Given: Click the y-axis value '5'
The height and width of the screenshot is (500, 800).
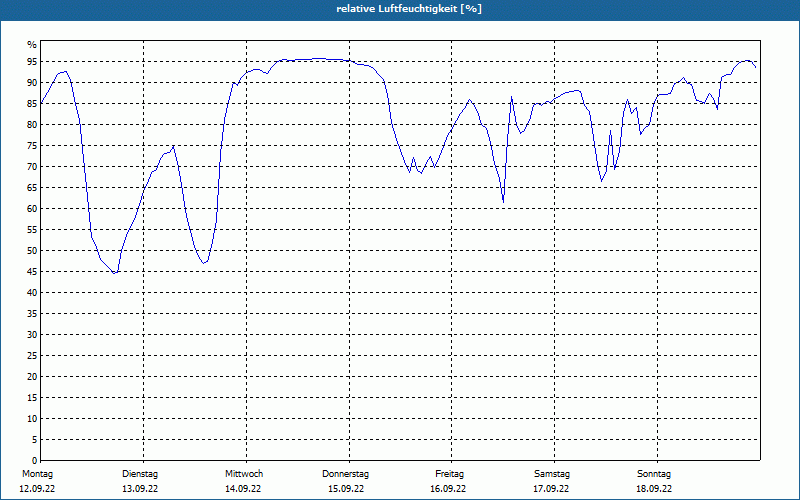Looking at the screenshot, I should [35, 440].
